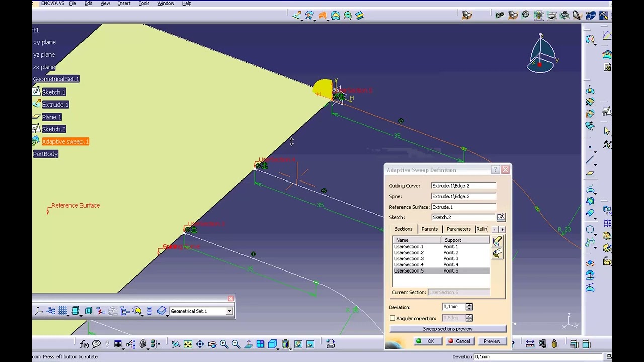This screenshot has width=644, height=362.
Task: Open the File menu
Action: tap(72, 3)
